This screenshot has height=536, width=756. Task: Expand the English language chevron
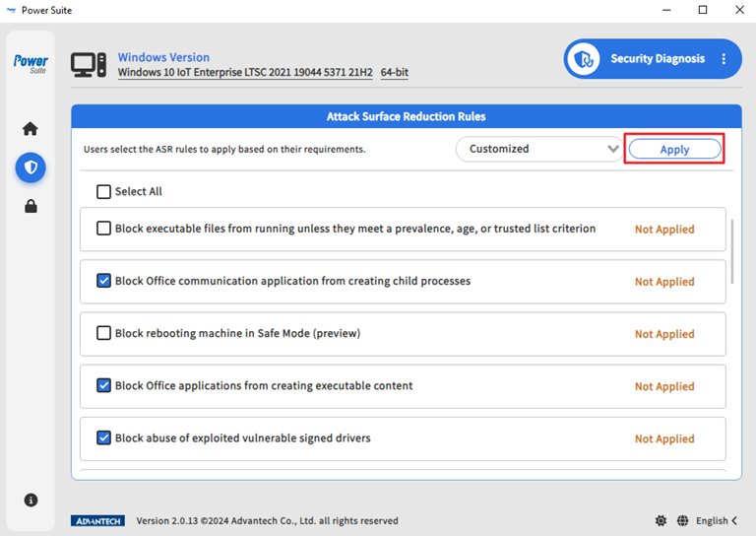pyautogui.click(x=734, y=520)
